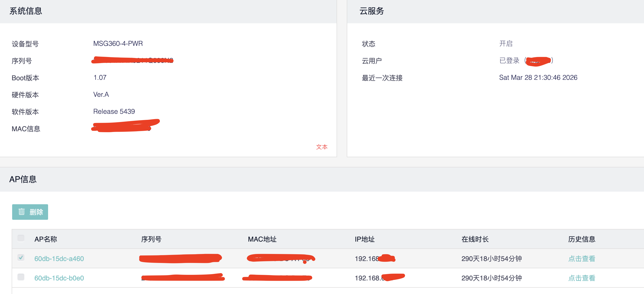The height and width of the screenshot is (294, 644).
Task: Click the 云服务 panel title
Action: pyautogui.click(x=372, y=11)
